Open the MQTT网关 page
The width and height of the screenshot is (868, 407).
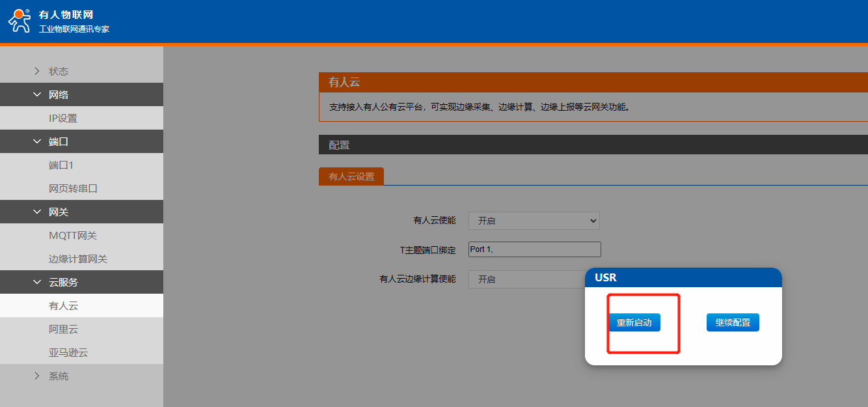pos(73,235)
